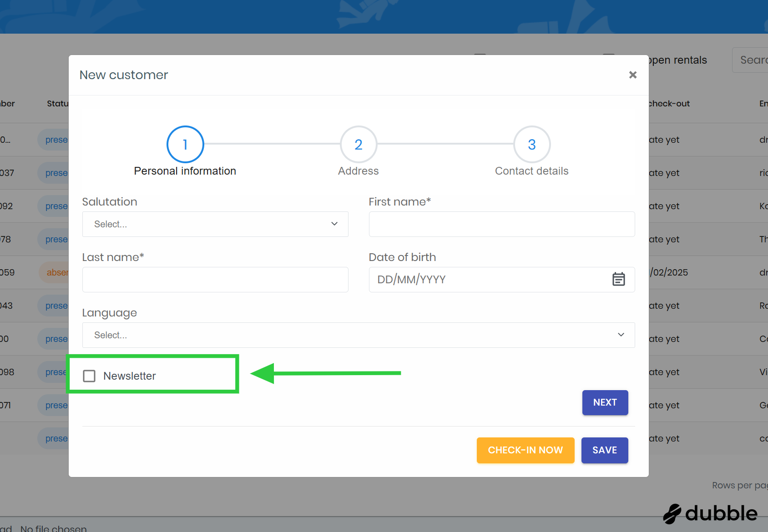Click the Newsletter label text
Viewport: 768px width, 532px height.
[x=130, y=376]
